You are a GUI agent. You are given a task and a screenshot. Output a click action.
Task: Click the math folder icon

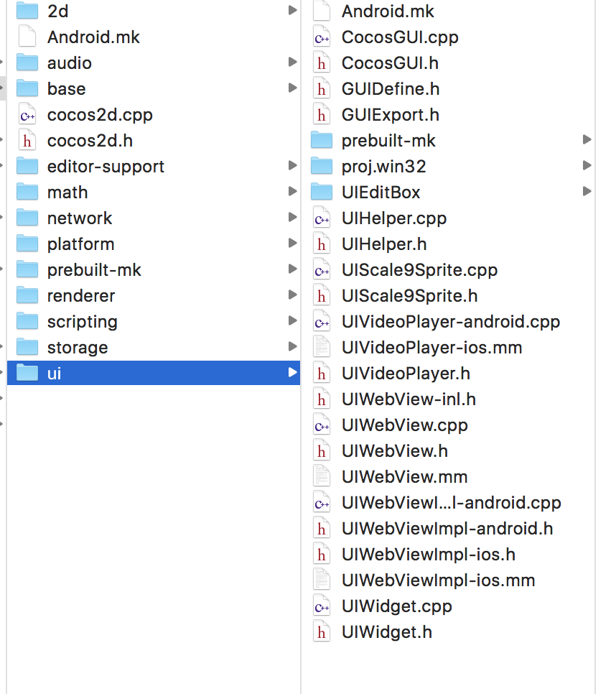[27, 192]
